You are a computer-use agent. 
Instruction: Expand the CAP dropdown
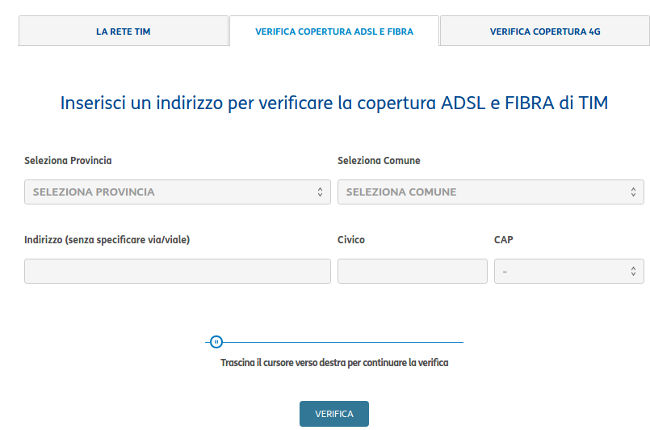tap(569, 272)
